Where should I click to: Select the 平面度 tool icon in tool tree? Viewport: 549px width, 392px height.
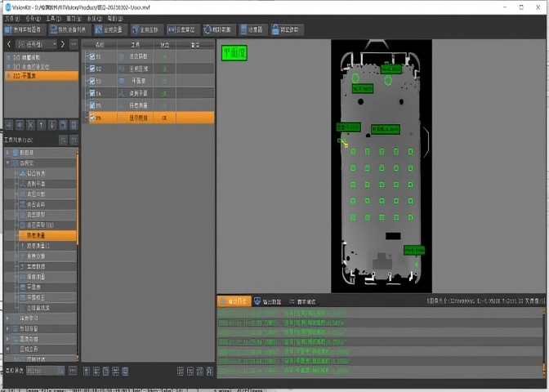pos(22,287)
